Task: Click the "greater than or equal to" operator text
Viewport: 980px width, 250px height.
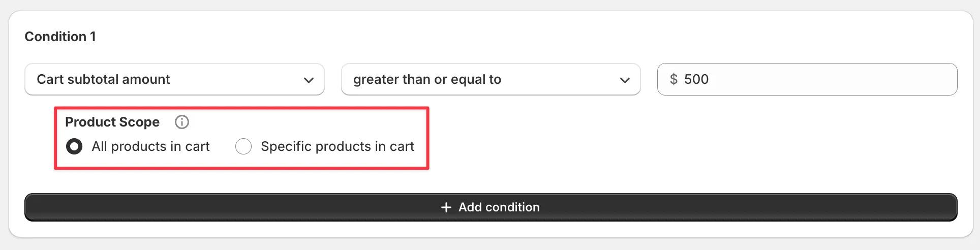Action: 427,79
